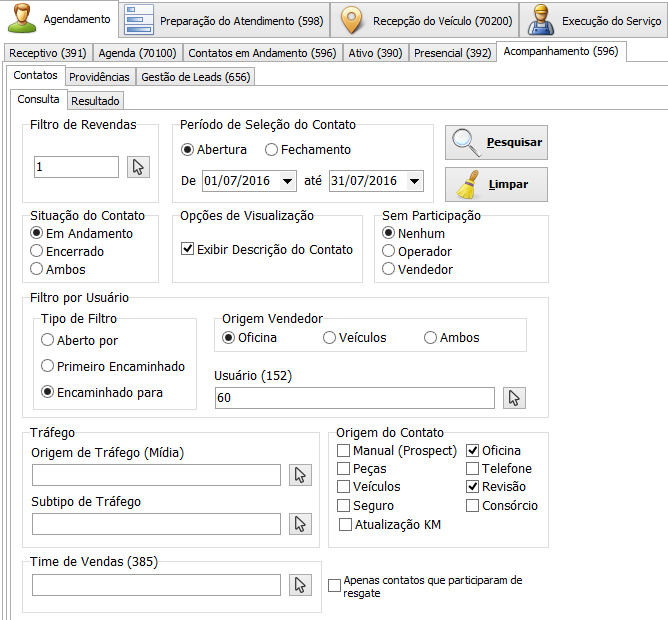Click the Usuário (152) input field
668x620 pixels.
[x=354, y=398]
